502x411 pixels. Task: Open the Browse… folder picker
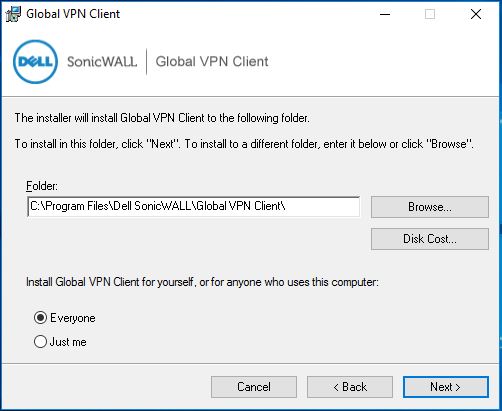coord(430,207)
